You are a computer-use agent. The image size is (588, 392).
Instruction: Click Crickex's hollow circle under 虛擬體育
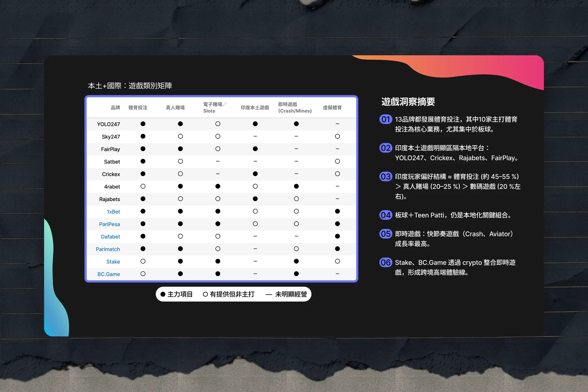pyautogui.click(x=338, y=174)
